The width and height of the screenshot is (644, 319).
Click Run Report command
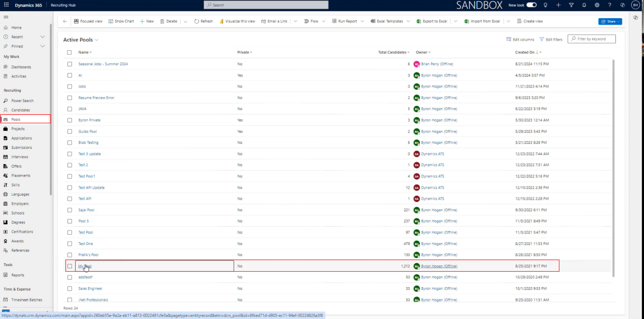point(344,21)
